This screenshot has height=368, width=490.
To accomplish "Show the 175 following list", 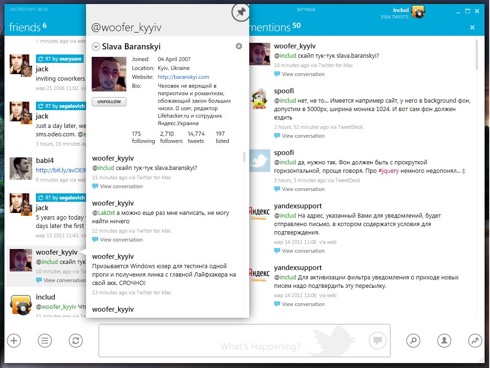I will coord(143,137).
